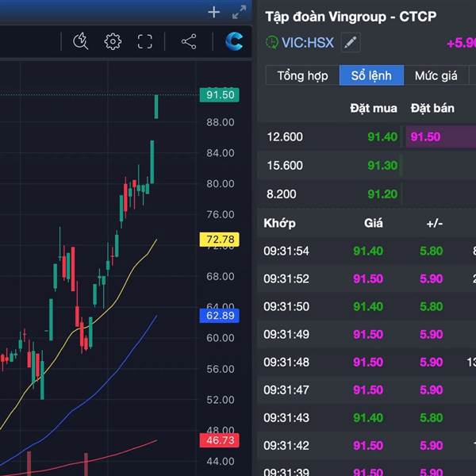
Task: Click the blue 62.89 moving average label
Action: 220,316
